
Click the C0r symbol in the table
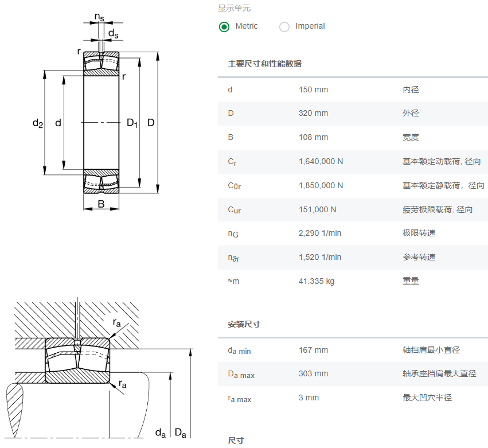tap(235, 186)
